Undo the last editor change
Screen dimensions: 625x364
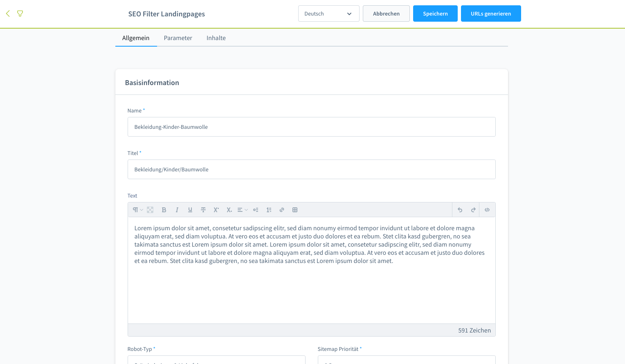[460, 210]
